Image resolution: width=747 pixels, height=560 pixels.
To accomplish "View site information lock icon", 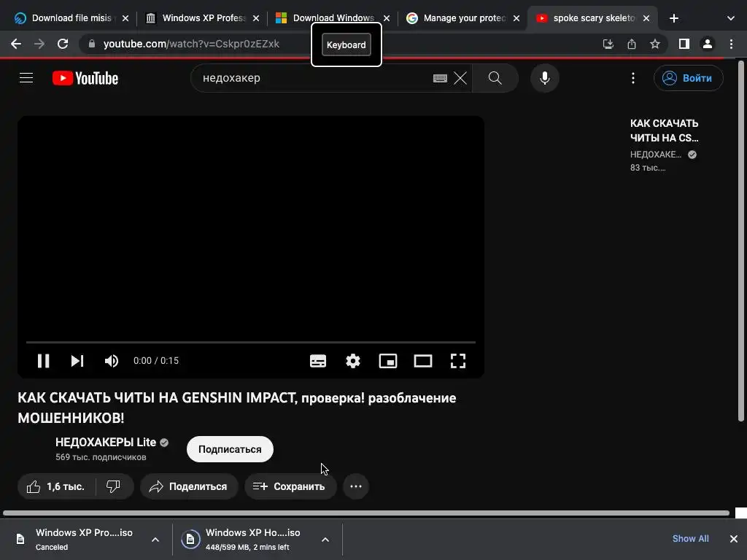I will (92, 44).
